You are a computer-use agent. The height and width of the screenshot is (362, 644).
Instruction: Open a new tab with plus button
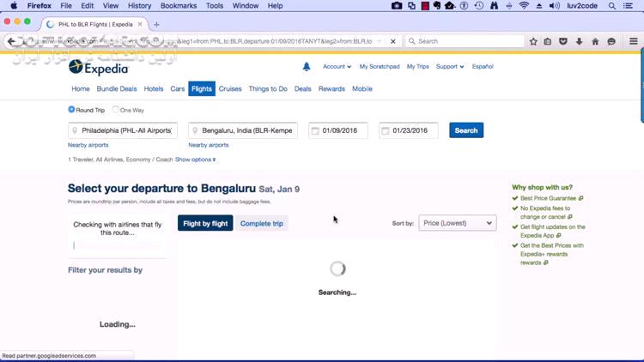pyautogui.click(x=156, y=25)
